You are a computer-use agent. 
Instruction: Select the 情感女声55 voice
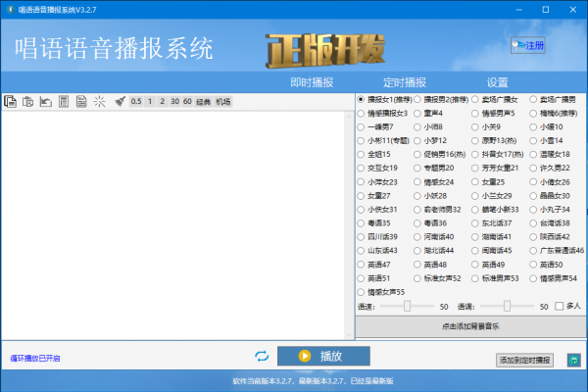(381, 292)
